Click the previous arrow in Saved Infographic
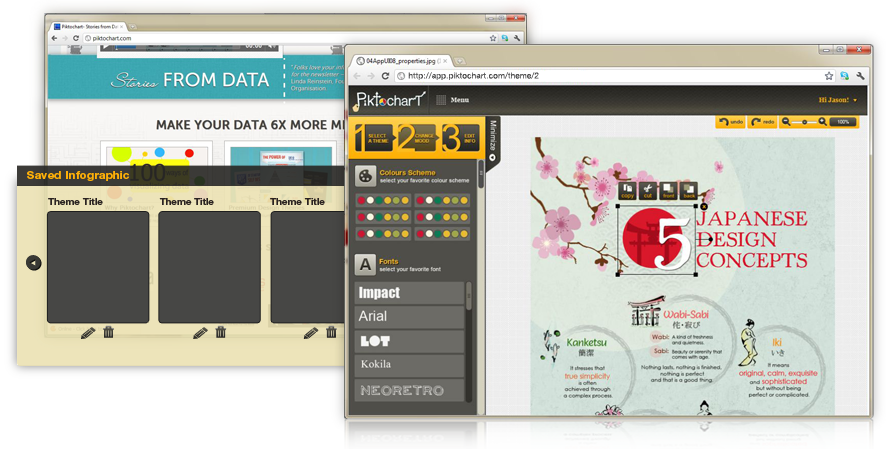Image resolution: width=886 pixels, height=466 pixels. click(34, 263)
